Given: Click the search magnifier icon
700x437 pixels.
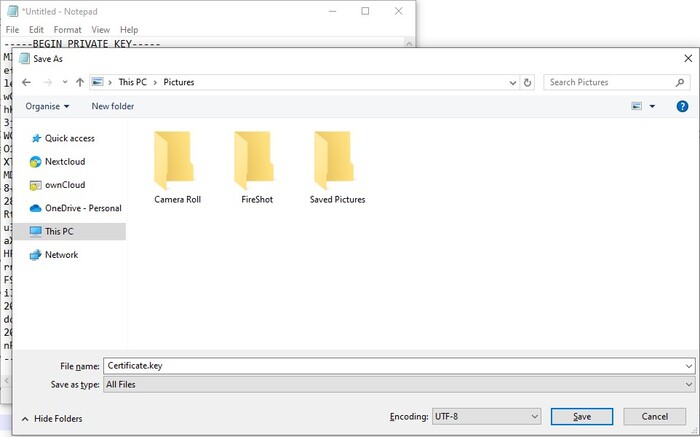Looking at the screenshot, I should coord(679,83).
